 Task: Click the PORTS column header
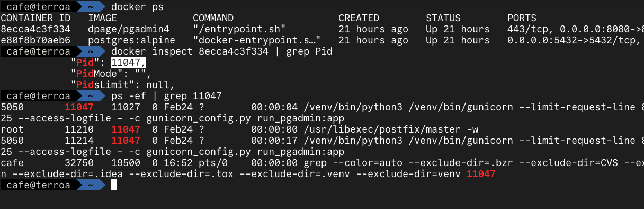(x=522, y=18)
